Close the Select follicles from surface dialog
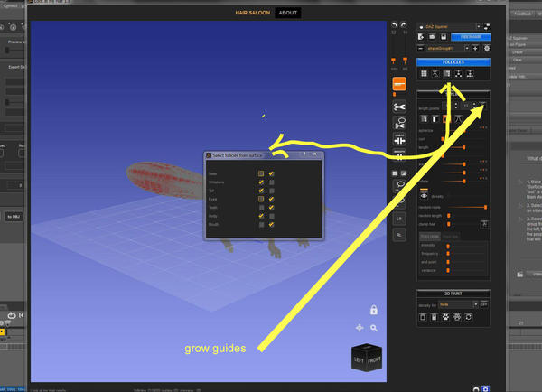 pos(315,154)
